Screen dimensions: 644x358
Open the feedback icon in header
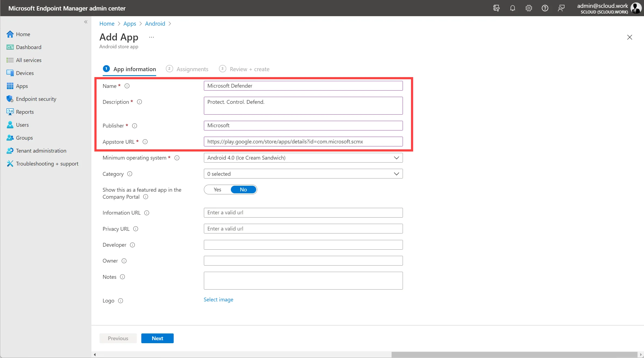click(561, 8)
